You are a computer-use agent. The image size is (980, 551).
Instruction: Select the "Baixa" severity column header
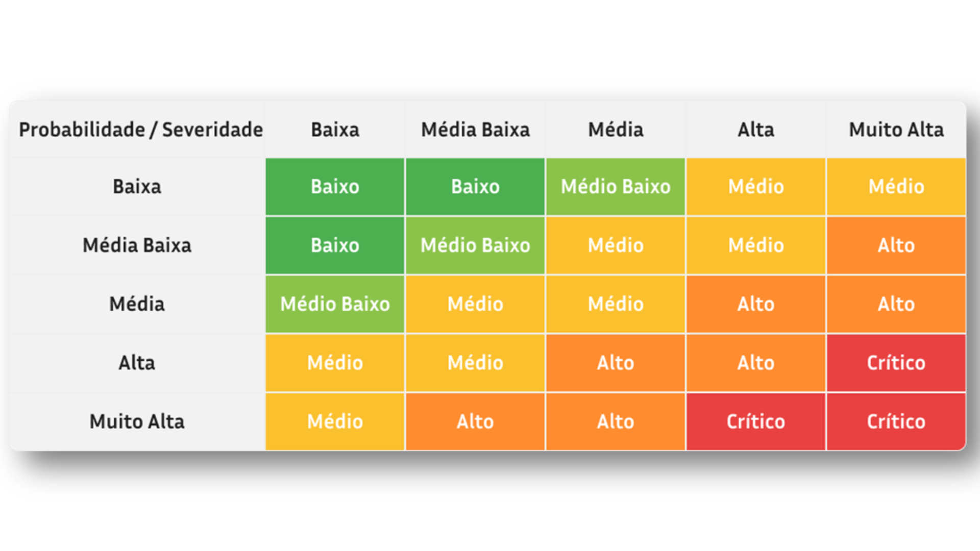(x=335, y=130)
